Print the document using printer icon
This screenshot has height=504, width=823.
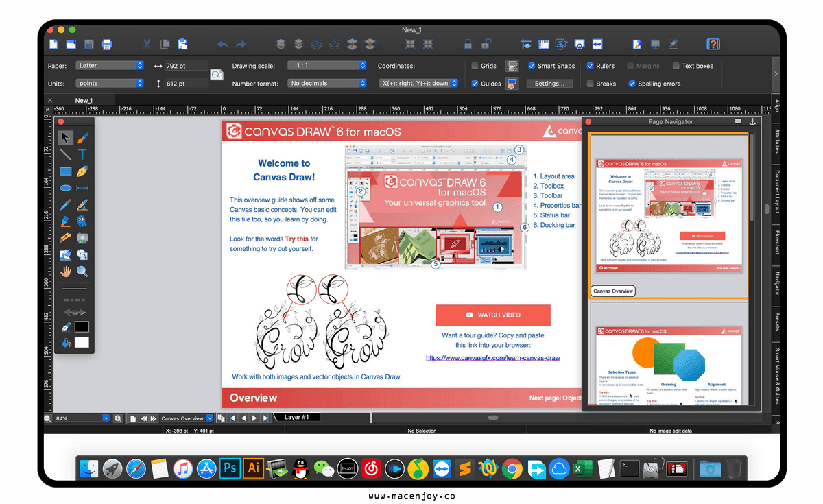click(x=106, y=45)
